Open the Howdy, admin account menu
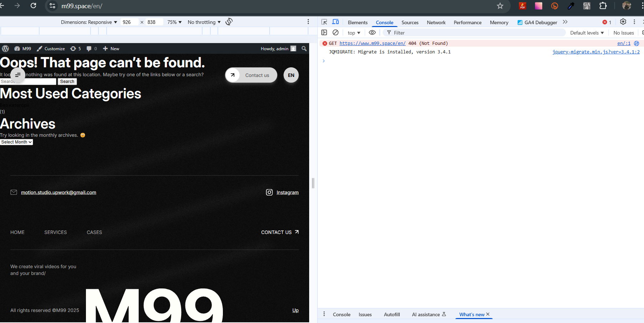This screenshot has height=323, width=644. click(x=278, y=48)
